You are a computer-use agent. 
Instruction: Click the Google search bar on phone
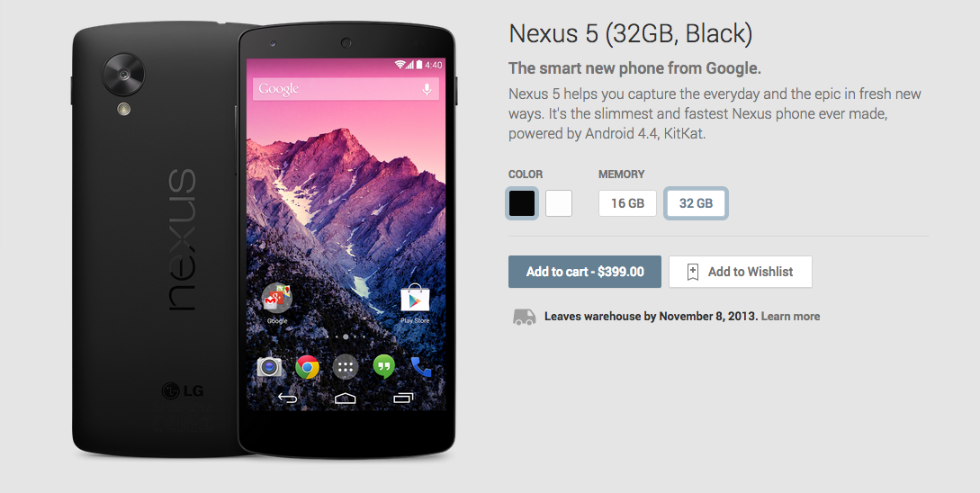click(346, 89)
